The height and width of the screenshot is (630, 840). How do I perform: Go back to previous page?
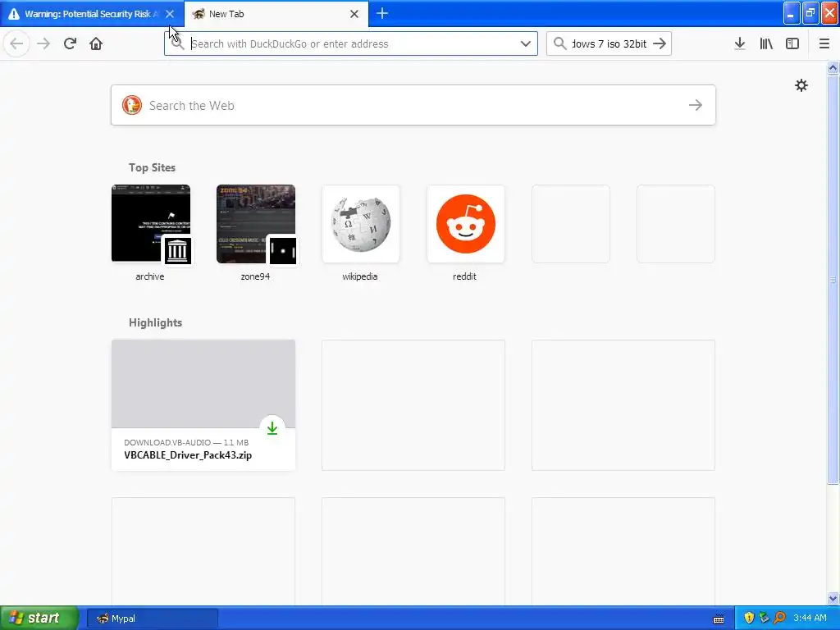tap(16, 43)
